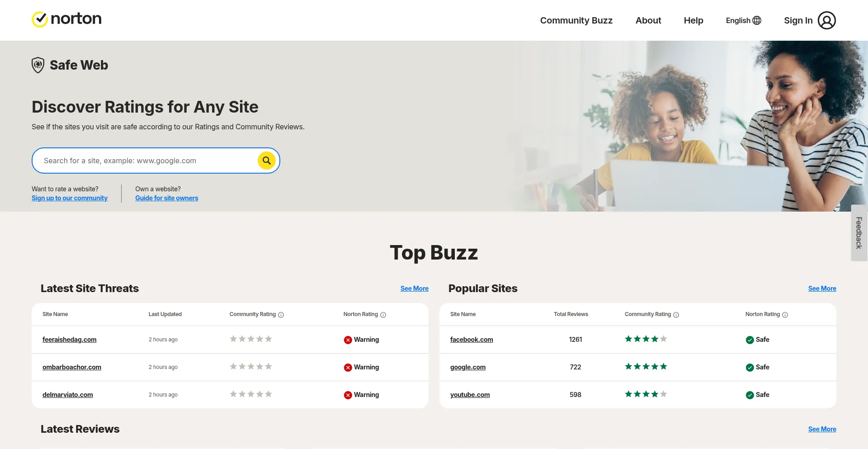Click star rating for youtube.com
The width and height of the screenshot is (868, 449).
click(646, 394)
